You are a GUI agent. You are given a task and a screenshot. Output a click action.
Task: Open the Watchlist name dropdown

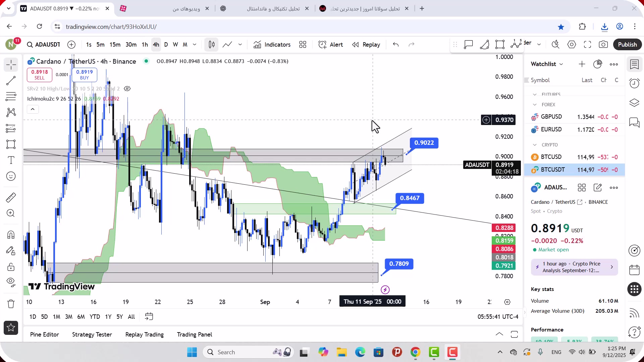[547, 64]
